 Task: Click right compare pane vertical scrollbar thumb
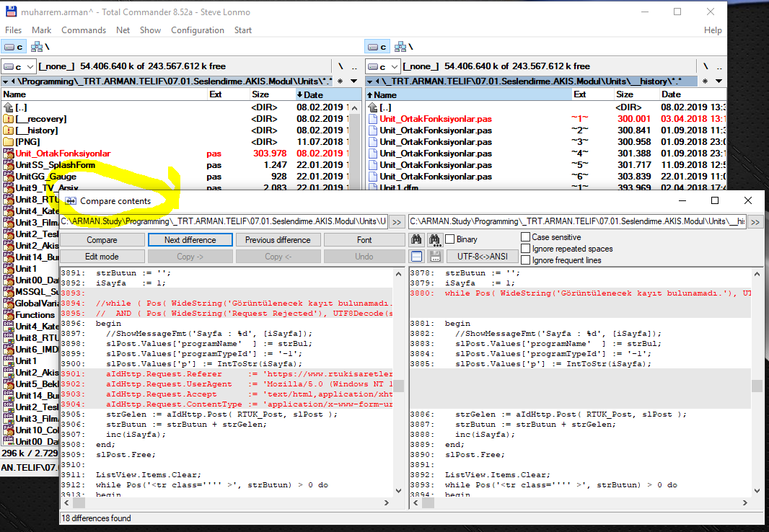pos(757,386)
